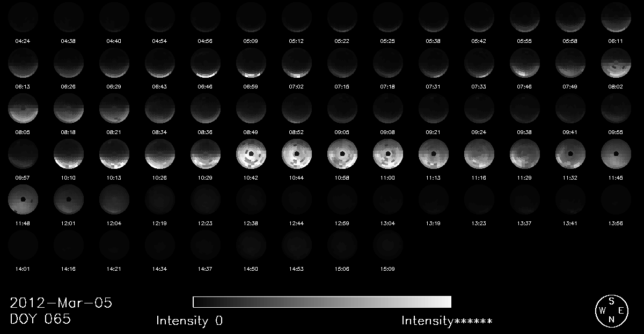Open the disk image above 06:46
The width and height of the screenshot is (644, 334).
[206, 63]
